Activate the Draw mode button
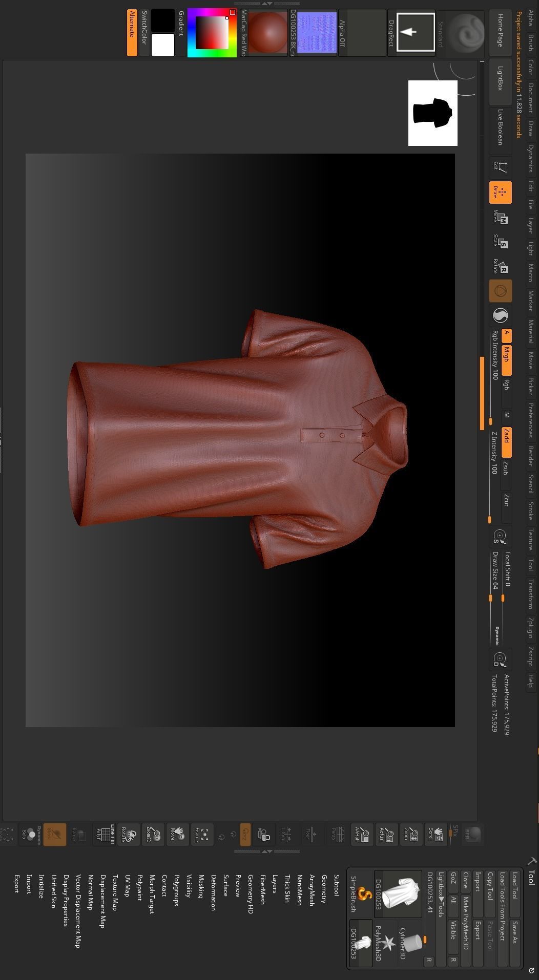Image resolution: width=539 pixels, height=980 pixels. (500, 192)
